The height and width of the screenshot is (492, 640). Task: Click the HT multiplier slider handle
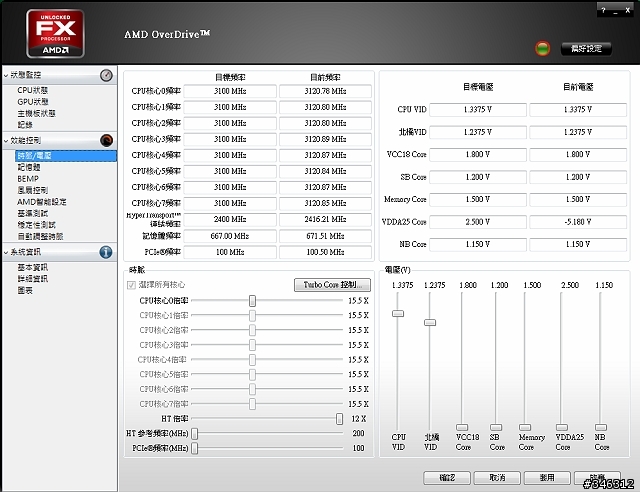point(339,419)
